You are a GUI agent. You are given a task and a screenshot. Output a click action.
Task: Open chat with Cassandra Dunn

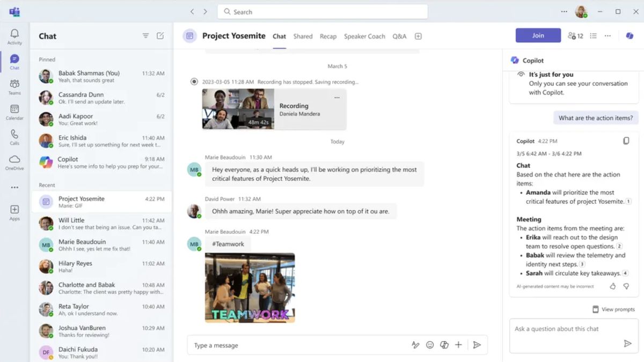101,98
